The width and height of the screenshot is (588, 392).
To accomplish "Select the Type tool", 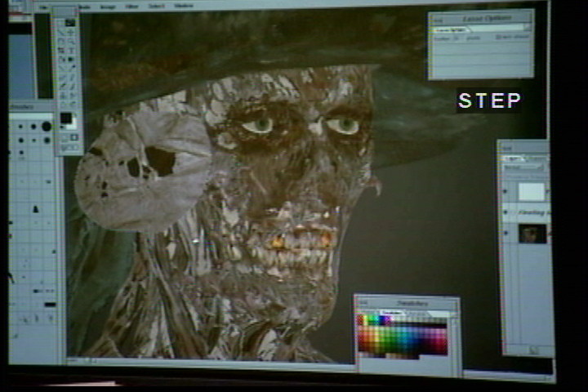I will coord(70,51).
